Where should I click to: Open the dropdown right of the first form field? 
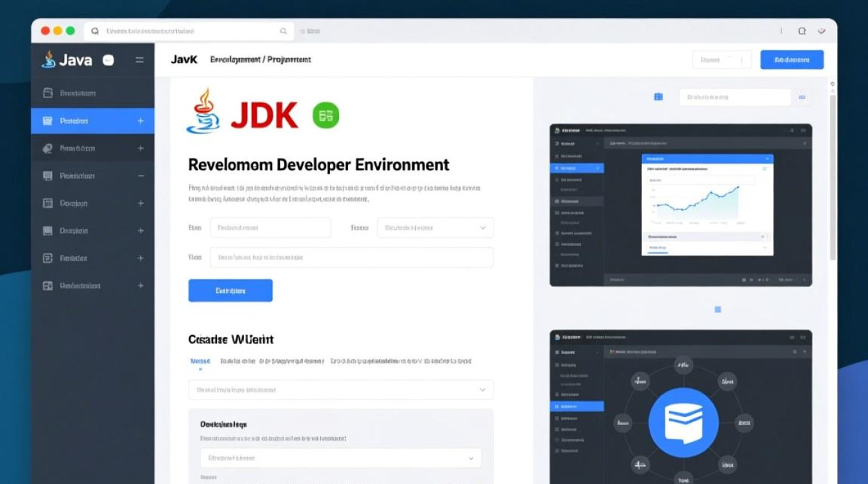pos(435,228)
